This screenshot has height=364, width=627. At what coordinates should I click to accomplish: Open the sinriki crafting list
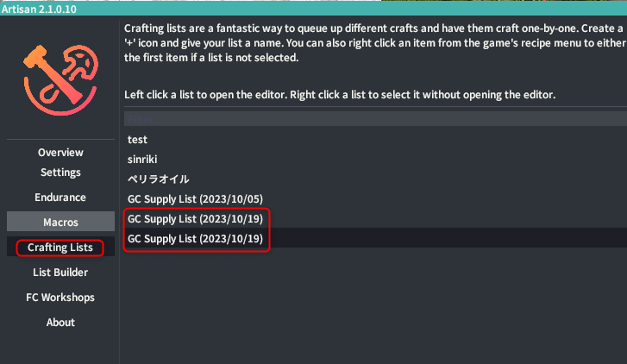tap(375, 160)
